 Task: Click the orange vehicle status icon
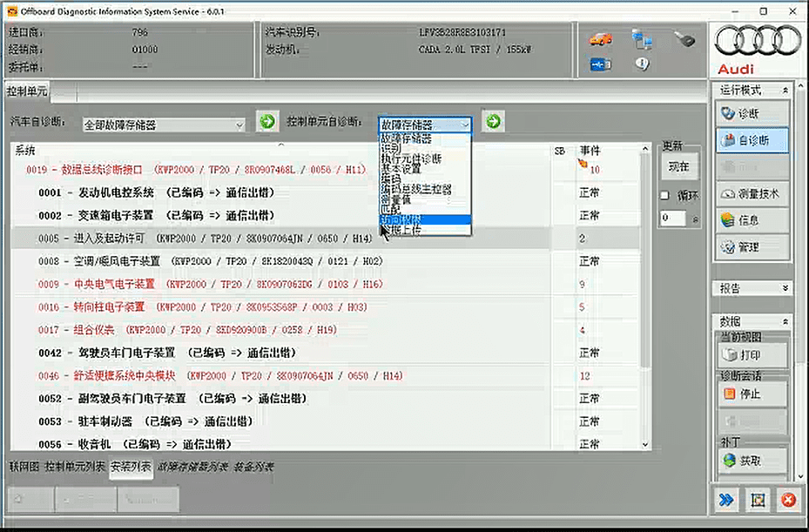(600, 39)
